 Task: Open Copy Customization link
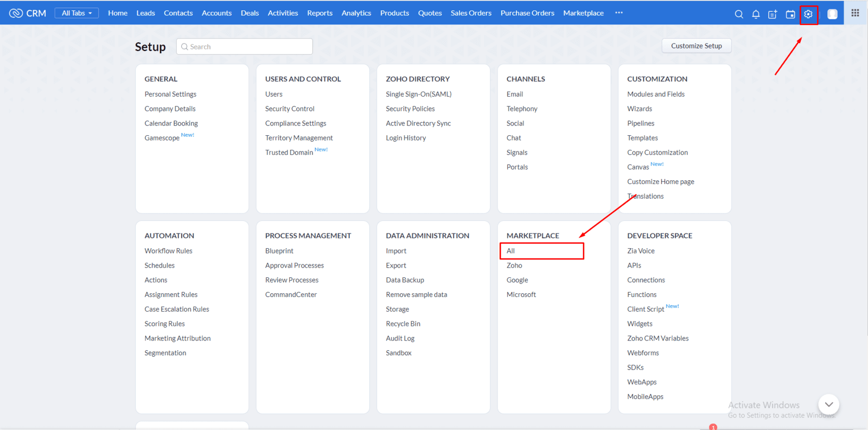(658, 153)
